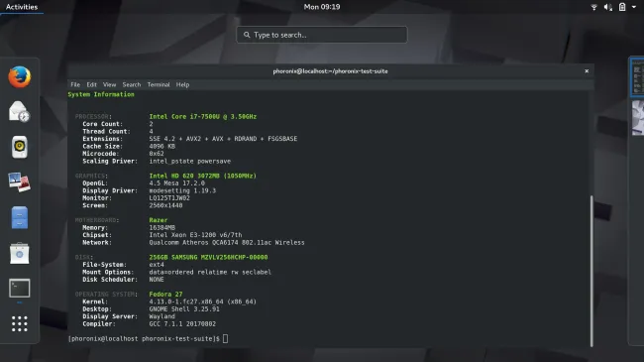The image size is (644, 362).
Task: Click the terminal command prompt line
Action: tap(148, 339)
